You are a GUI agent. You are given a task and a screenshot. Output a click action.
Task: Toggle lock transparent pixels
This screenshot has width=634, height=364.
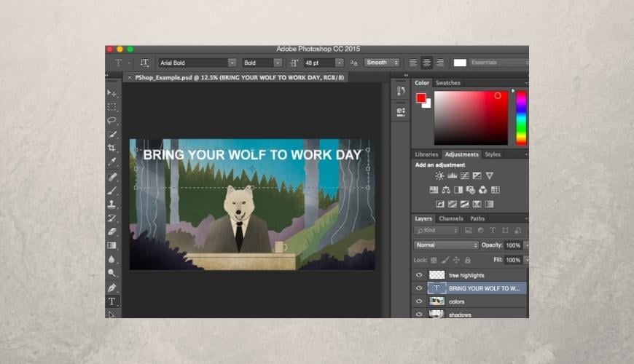(x=434, y=260)
